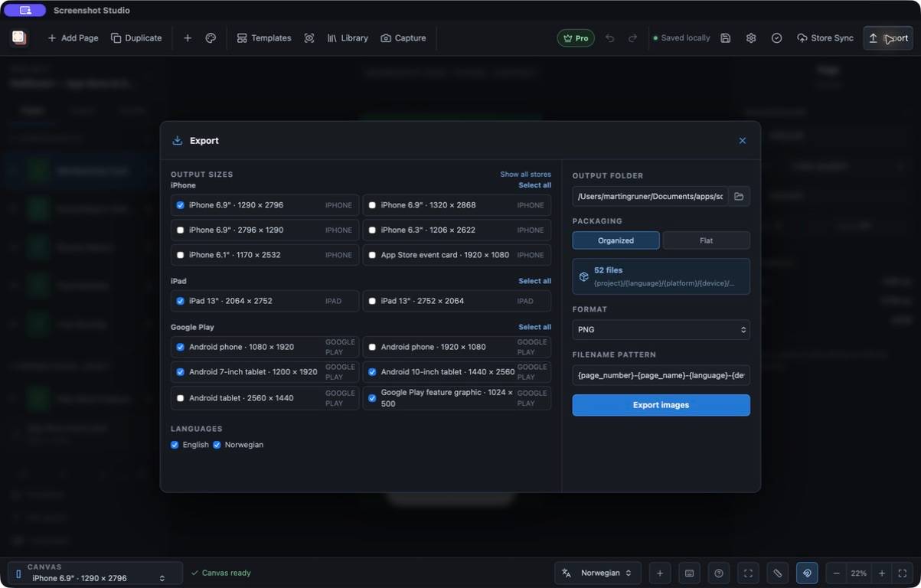The height and width of the screenshot is (588, 921).
Task: Open the PNG format dropdown
Action: point(661,330)
